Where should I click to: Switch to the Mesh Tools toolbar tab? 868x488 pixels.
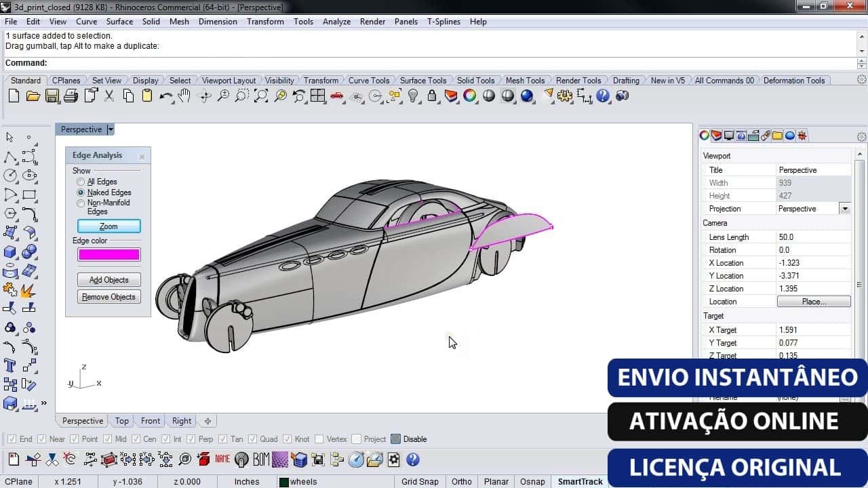tap(525, 80)
